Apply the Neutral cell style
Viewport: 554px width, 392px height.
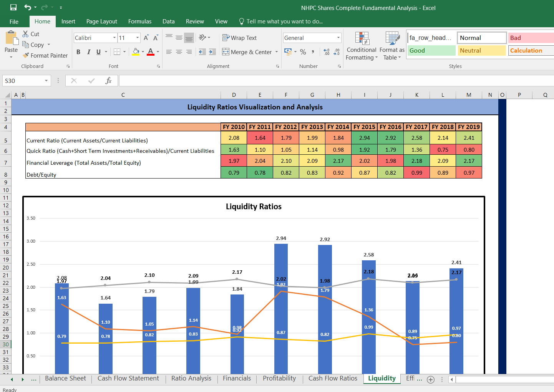point(482,50)
